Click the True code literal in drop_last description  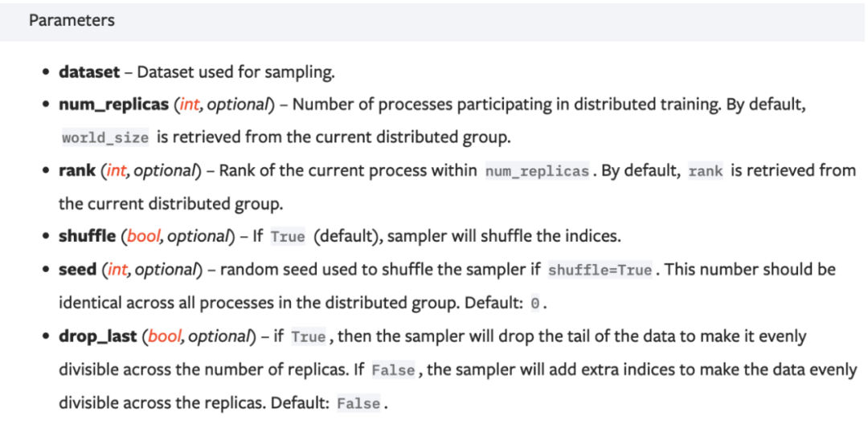[309, 337]
